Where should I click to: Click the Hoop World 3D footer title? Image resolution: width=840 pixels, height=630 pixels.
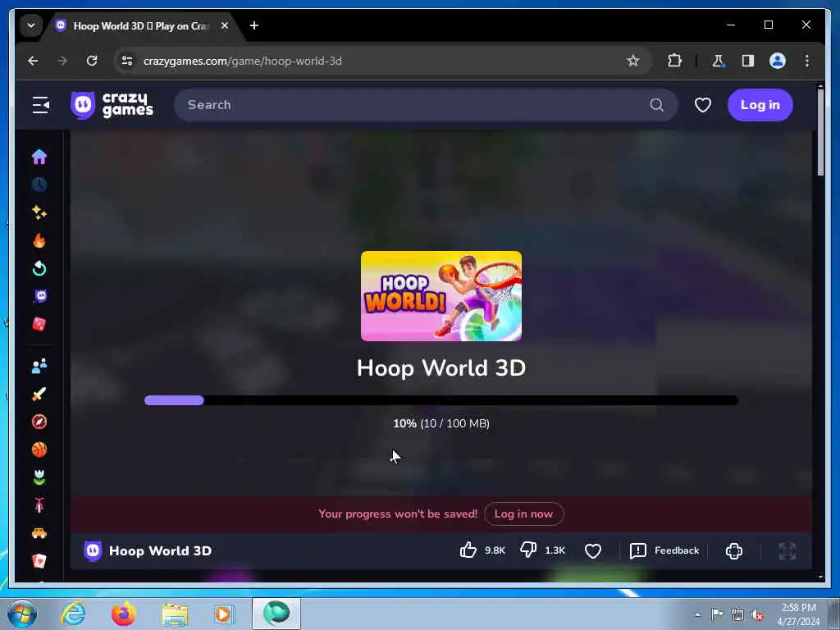(x=160, y=550)
